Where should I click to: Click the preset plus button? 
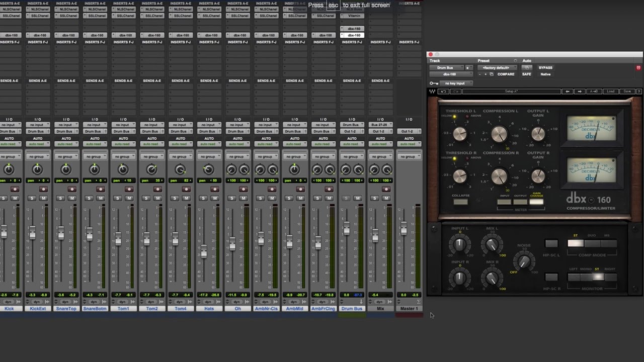485,74
